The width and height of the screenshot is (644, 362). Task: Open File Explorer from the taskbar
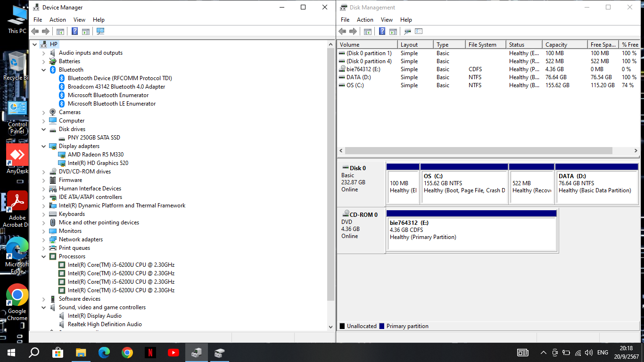coord(81,353)
